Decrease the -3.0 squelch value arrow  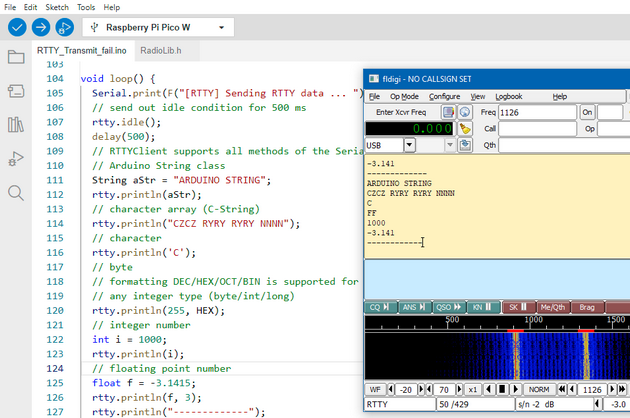(597, 404)
